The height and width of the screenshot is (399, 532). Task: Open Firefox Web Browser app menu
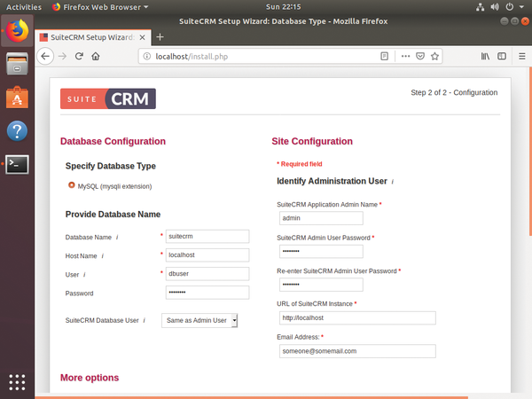100,7
